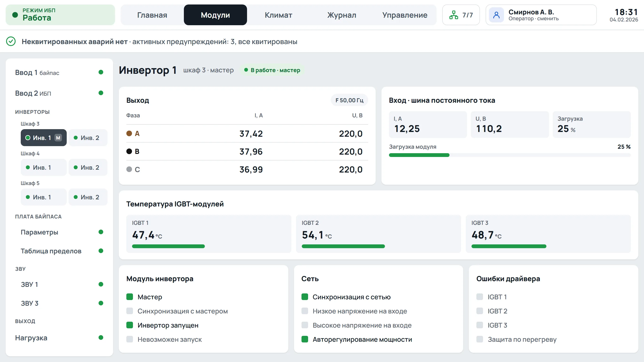The height and width of the screenshot is (362, 644).
Task: Toggle Защита по перегреву indicator
Action: point(479,339)
